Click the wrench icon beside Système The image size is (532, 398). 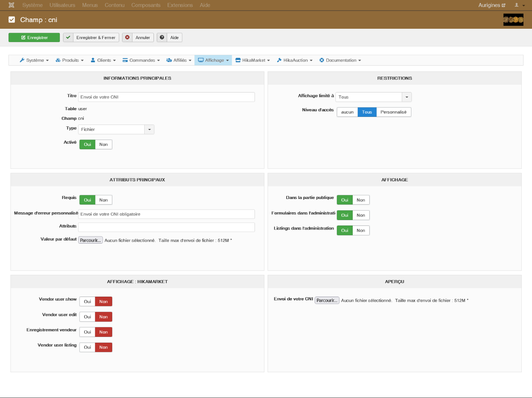tap(22, 60)
